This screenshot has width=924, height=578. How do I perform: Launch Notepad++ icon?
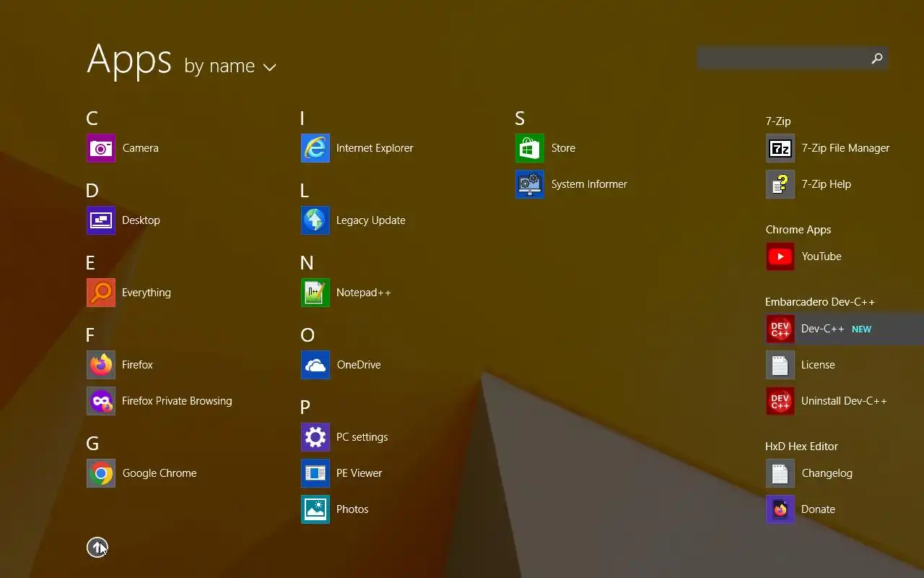pyautogui.click(x=315, y=293)
